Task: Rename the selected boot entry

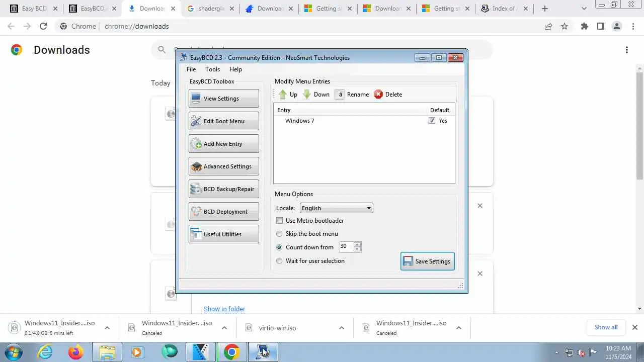Action: click(352, 95)
